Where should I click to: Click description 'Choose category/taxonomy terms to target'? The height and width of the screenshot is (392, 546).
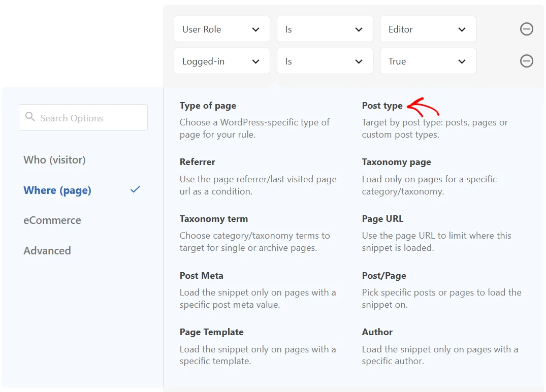tap(254, 242)
